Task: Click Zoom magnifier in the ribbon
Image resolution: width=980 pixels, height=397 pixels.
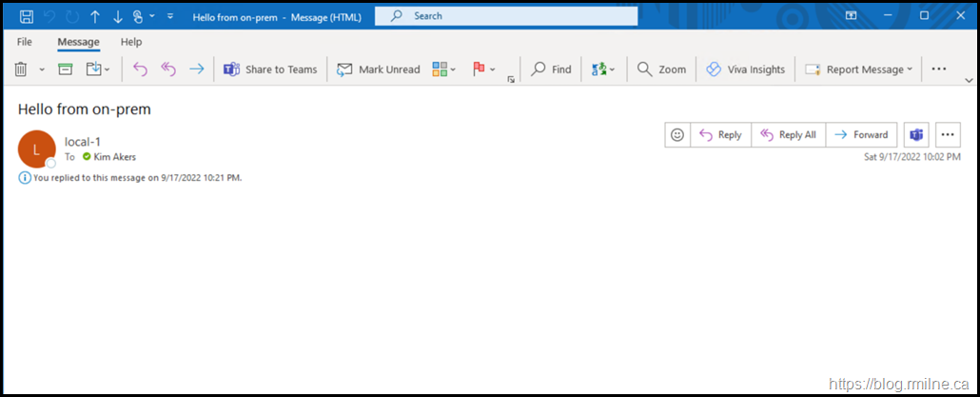Action: (x=661, y=69)
